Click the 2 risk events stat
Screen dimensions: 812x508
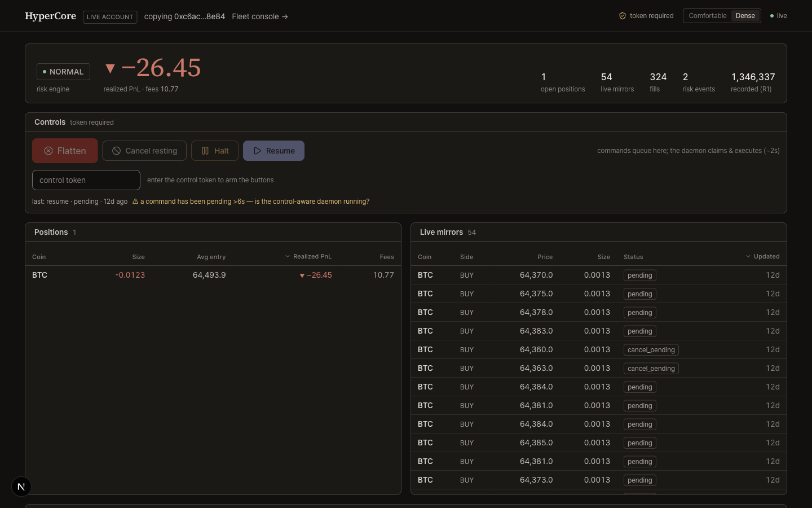698,82
